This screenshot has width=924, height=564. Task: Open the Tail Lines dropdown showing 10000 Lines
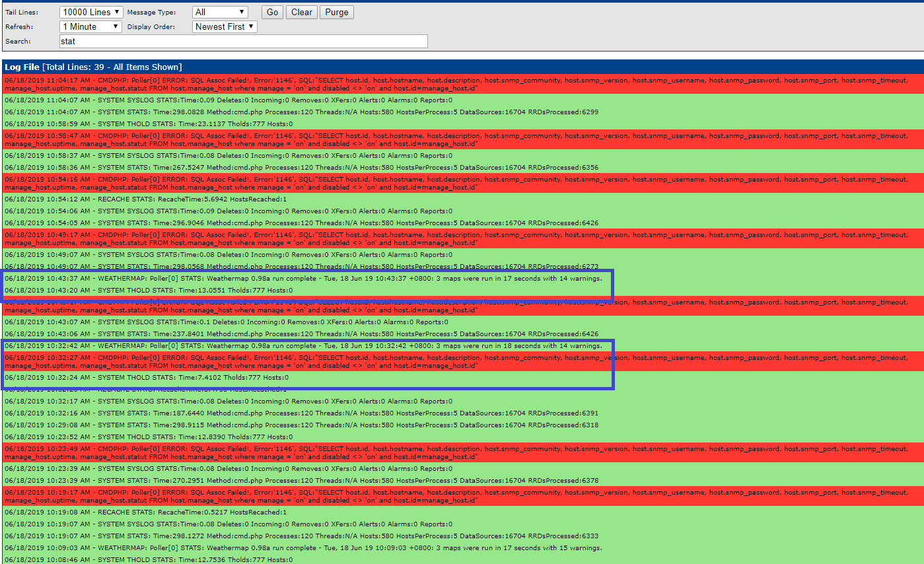tap(91, 12)
